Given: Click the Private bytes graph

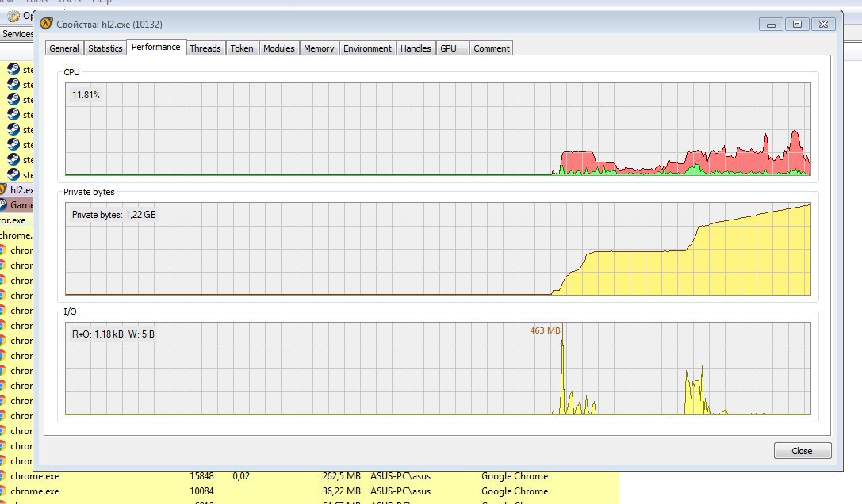Looking at the screenshot, I should point(438,248).
